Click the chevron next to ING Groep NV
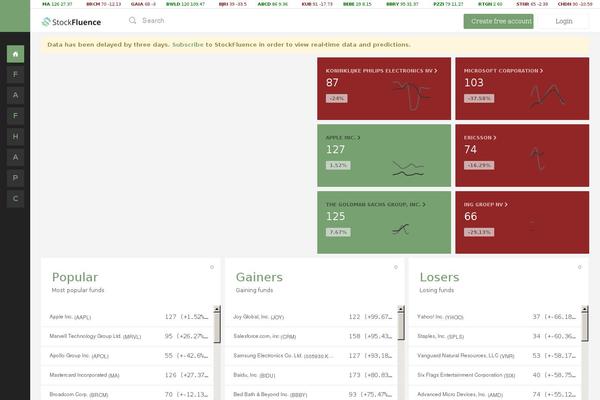600x400 pixels. click(506, 204)
